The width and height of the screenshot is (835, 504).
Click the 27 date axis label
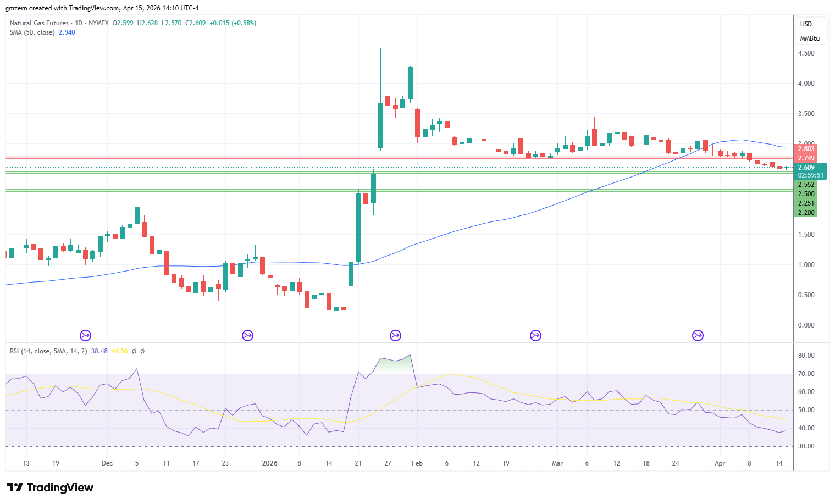tap(388, 463)
